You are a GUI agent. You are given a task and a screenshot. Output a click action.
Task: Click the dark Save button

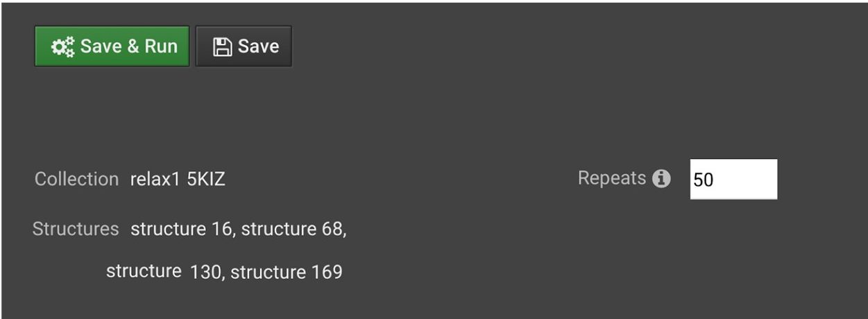pos(244,46)
